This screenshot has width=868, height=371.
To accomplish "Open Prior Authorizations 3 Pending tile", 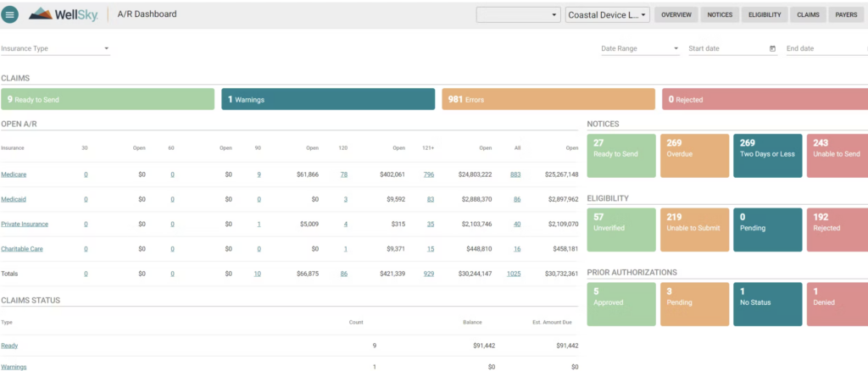I will click(x=695, y=304).
